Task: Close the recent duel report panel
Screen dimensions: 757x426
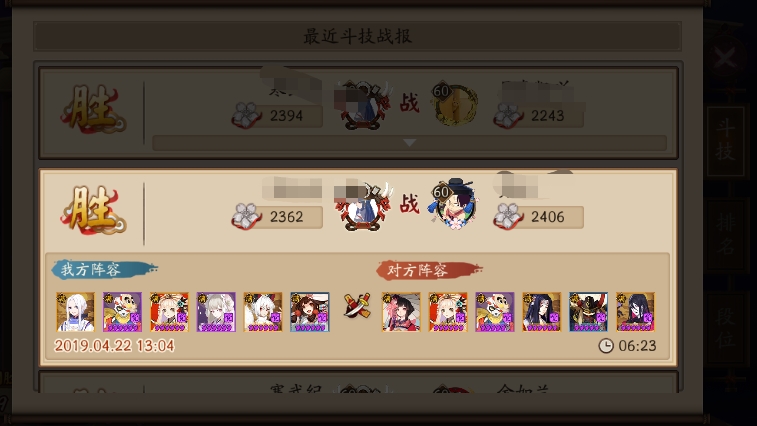Action: (725, 58)
